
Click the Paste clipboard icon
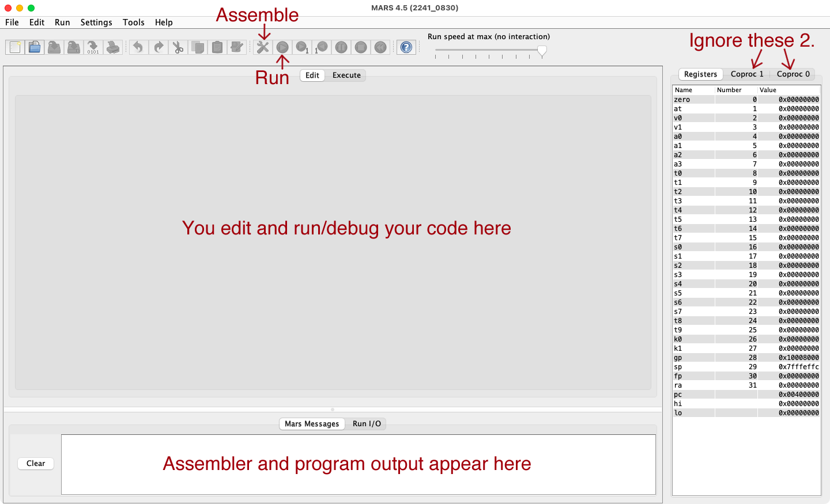point(217,47)
